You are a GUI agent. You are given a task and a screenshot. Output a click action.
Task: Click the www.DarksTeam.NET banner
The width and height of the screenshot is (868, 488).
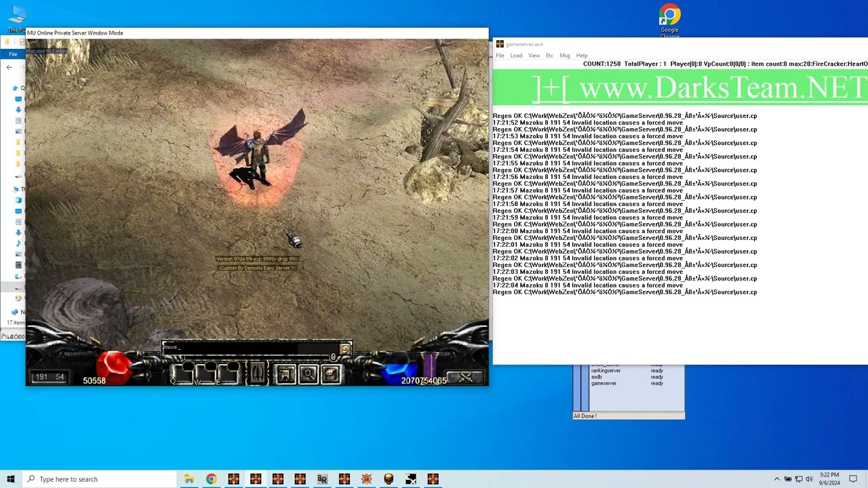tap(680, 88)
